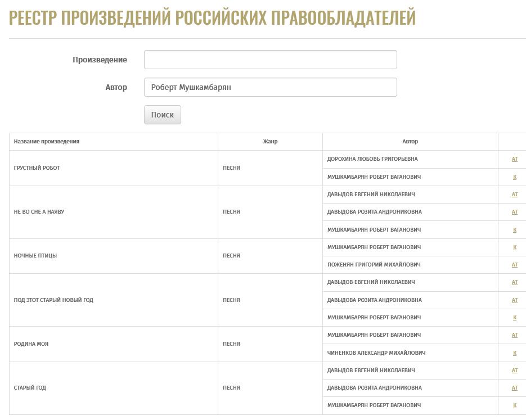
Task: Click ПЕСНЯ genre in Старый год row
Action: (x=231, y=388)
